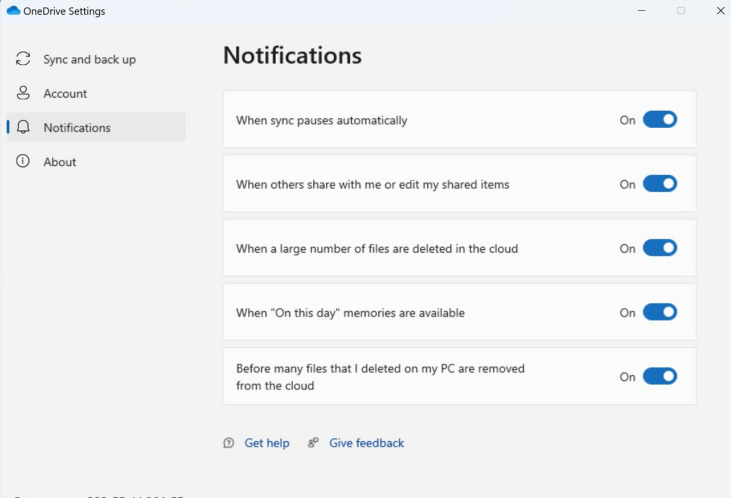Image resolution: width=731 pixels, height=498 pixels.
Task: Toggle the deleted on my PC warning switch
Action: click(x=659, y=376)
